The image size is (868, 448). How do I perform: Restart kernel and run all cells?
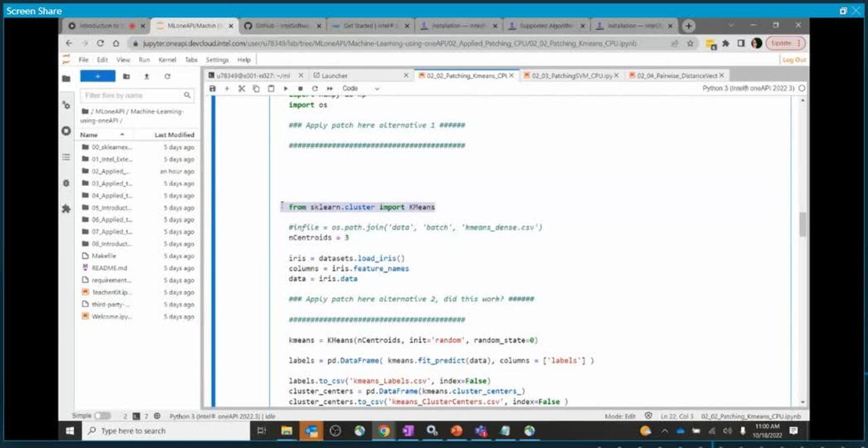point(330,89)
